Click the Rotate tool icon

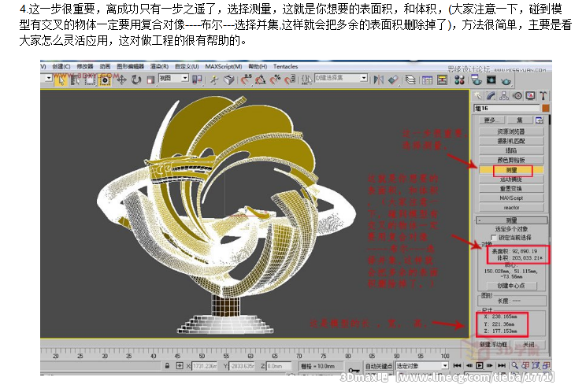(137, 79)
